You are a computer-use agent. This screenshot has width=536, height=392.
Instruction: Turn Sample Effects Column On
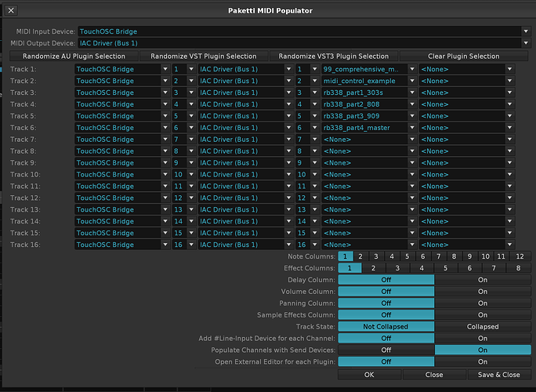[x=483, y=314]
